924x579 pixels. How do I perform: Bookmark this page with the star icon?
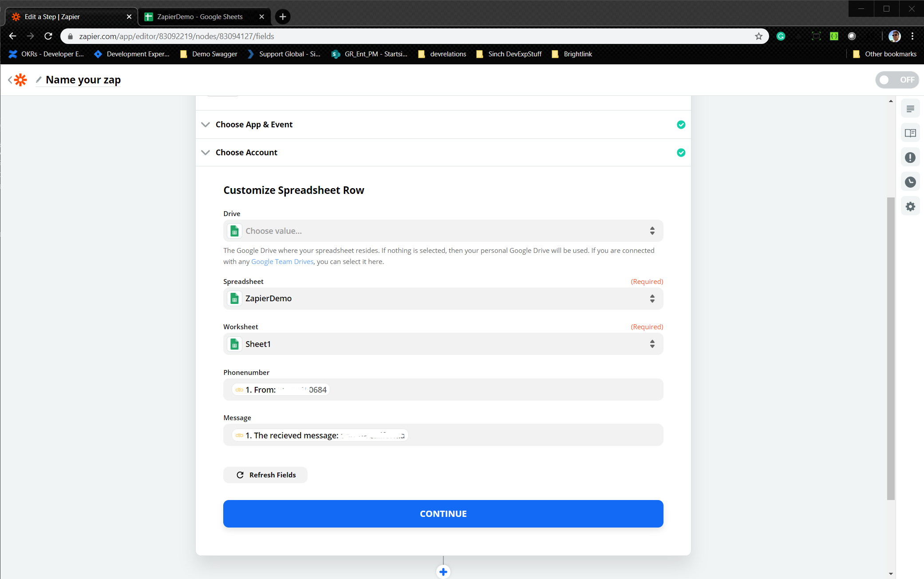pyautogui.click(x=758, y=36)
